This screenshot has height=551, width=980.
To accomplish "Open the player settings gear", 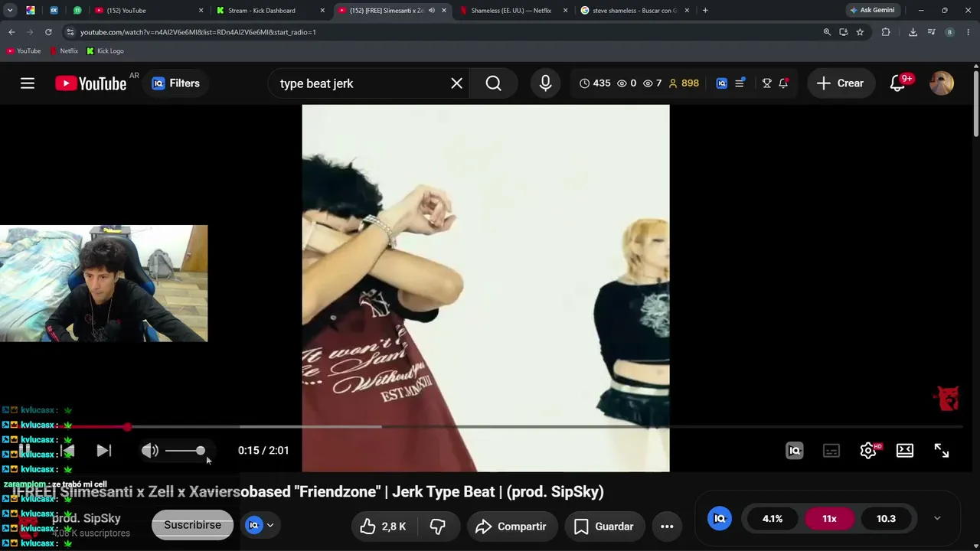I will [868, 451].
